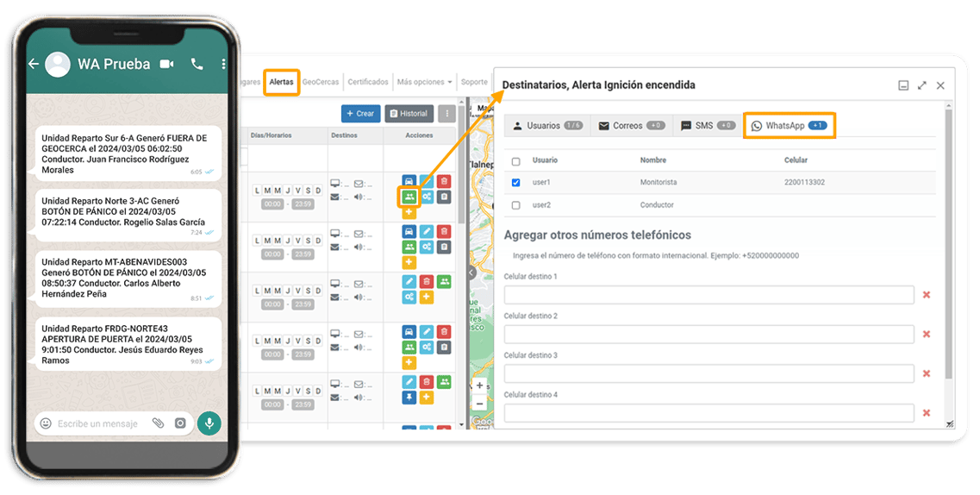
Task: Remove Celular destino 4 with the red X
Action: (927, 412)
